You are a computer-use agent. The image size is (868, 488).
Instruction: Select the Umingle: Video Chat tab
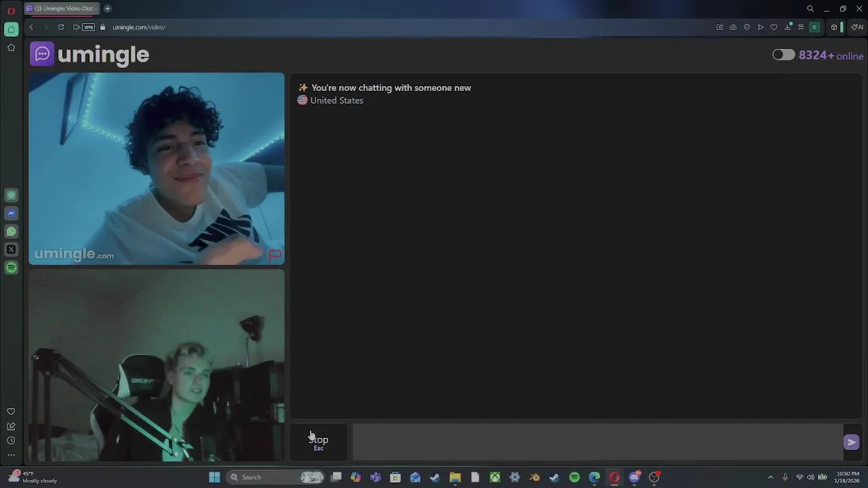point(62,9)
